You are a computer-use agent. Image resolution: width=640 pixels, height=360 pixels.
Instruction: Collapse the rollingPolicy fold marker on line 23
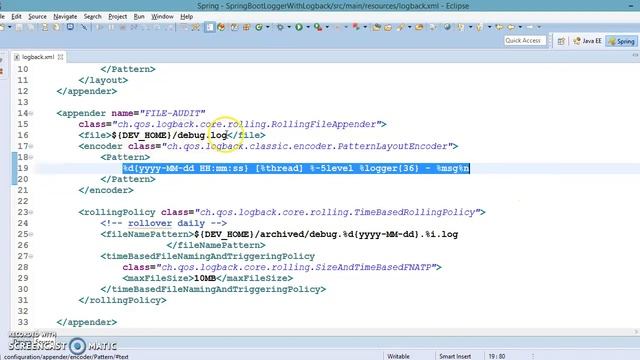(31, 212)
